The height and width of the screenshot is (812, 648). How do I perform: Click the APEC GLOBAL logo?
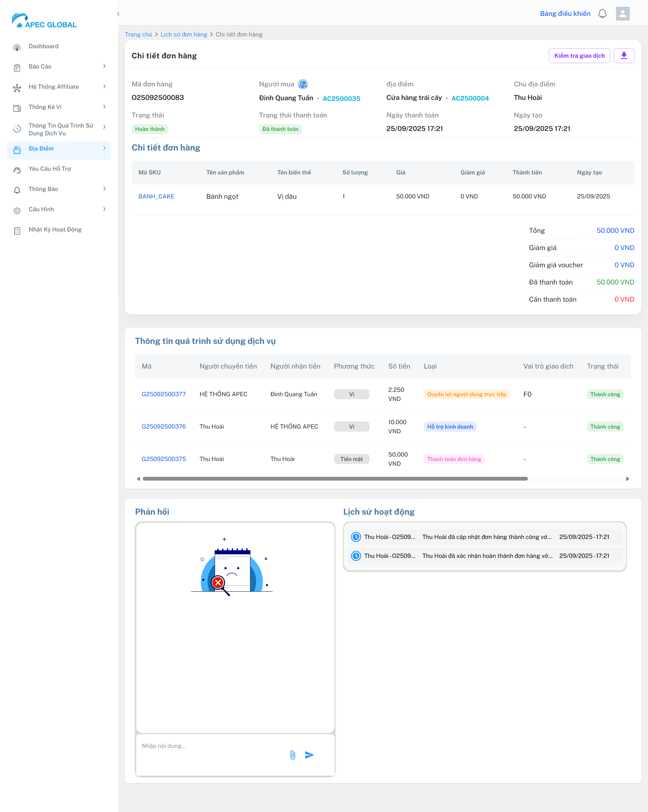coord(44,21)
